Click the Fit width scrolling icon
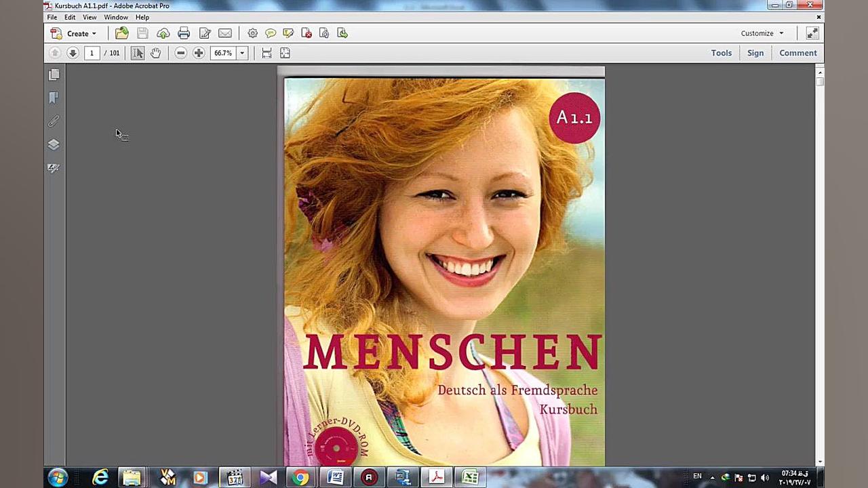Screen dimensions: 868x488 pos(267,53)
